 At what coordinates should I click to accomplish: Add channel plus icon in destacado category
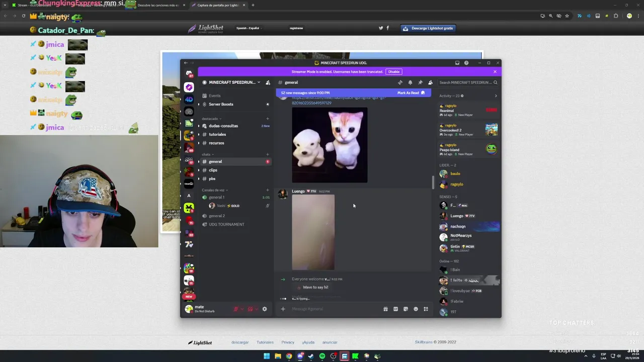(267, 119)
